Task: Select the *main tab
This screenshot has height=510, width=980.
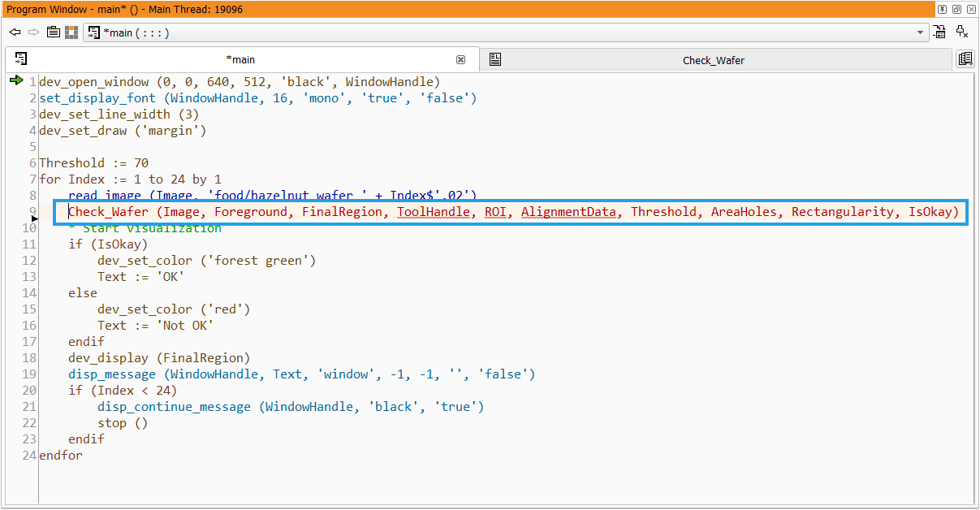Action: tap(240, 60)
